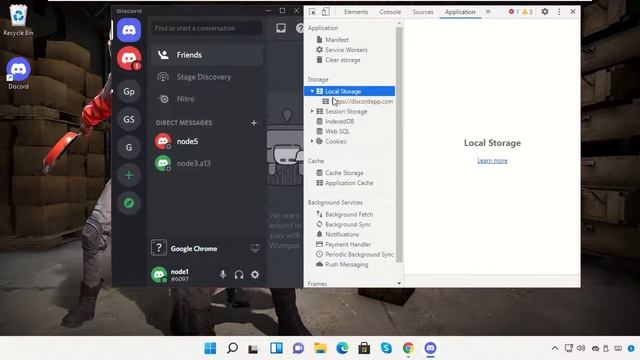640x360 pixels.
Task: Open Discord inbox icon
Action: tap(281, 28)
